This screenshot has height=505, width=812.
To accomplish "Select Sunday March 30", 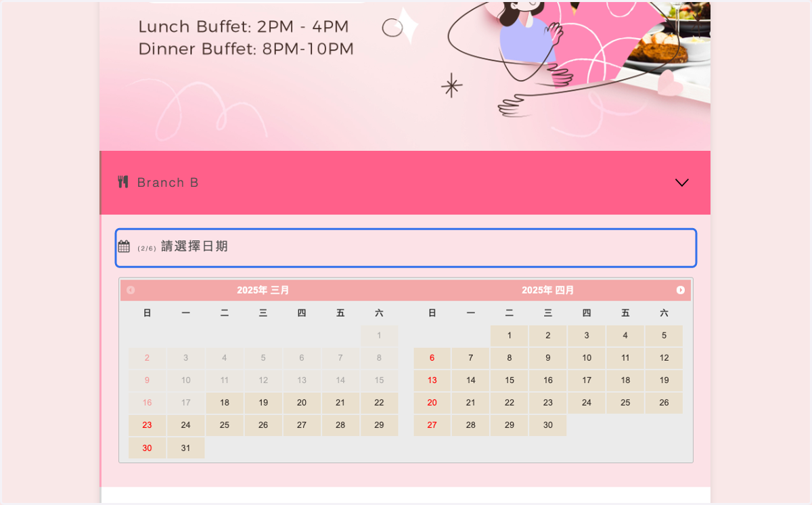I will click(x=148, y=448).
